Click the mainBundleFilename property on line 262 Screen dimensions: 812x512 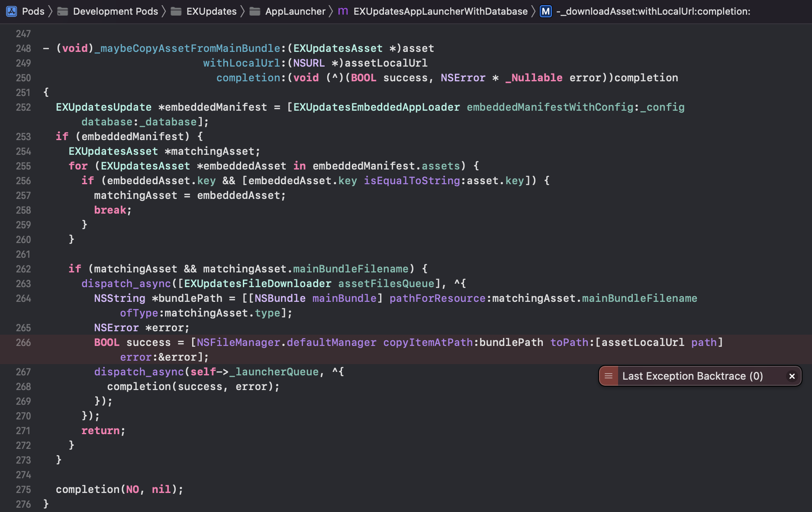[351, 269]
